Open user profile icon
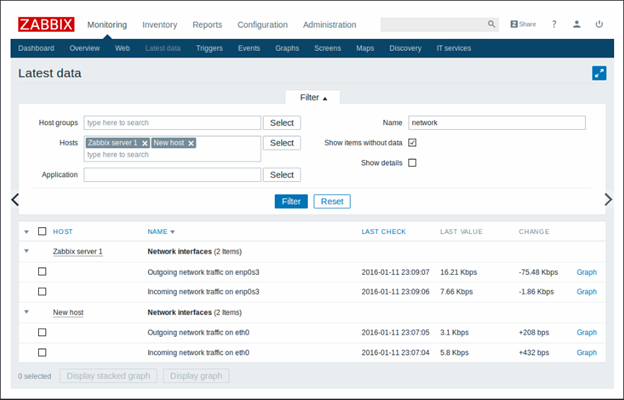The image size is (624, 400). coord(577,24)
